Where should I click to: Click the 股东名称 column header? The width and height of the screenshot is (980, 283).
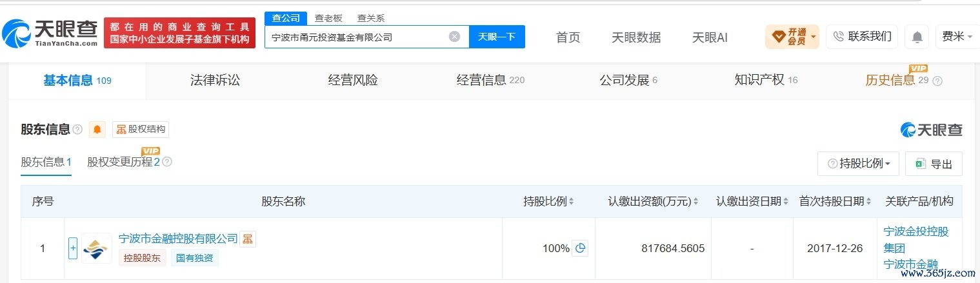coord(283,202)
